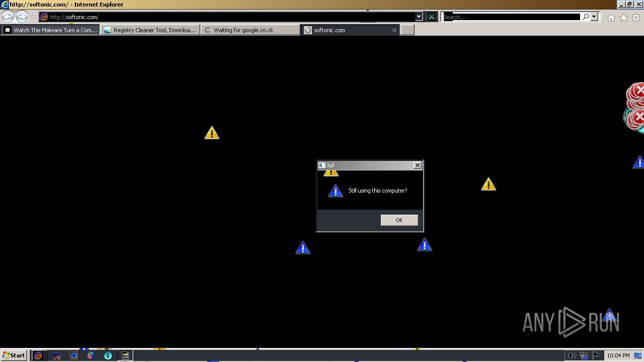
Task: Open the Favorites star icon
Action: click(623, 18)
